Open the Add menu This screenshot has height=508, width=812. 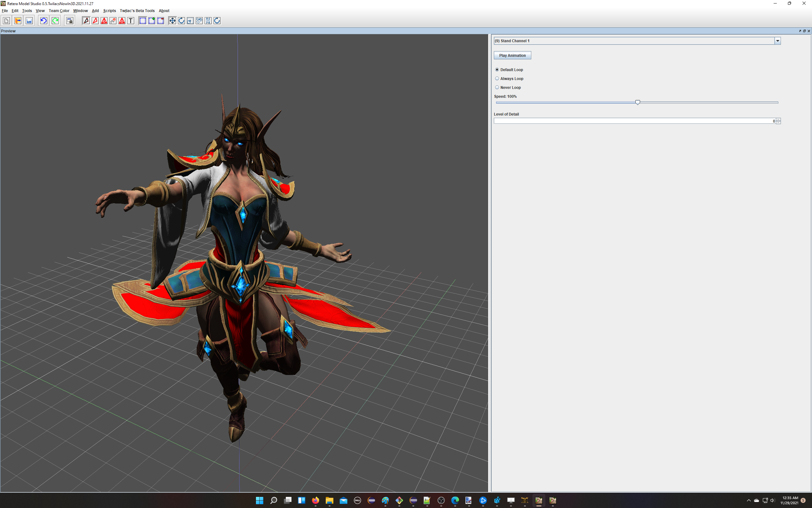click(x=95, y=11)
